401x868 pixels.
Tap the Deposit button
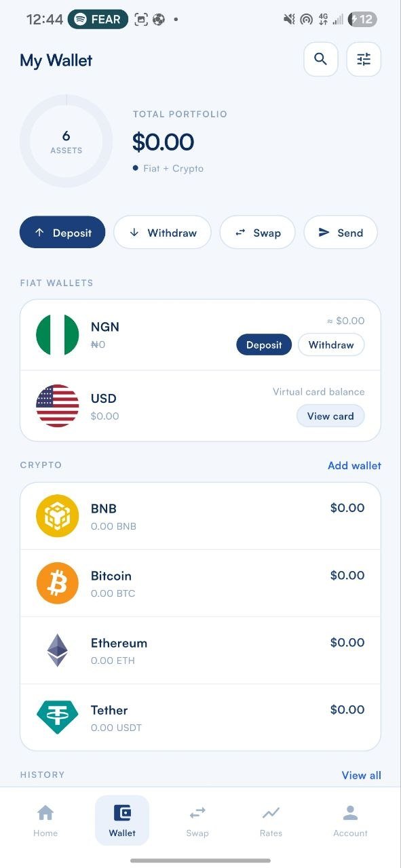pos(62,232)
